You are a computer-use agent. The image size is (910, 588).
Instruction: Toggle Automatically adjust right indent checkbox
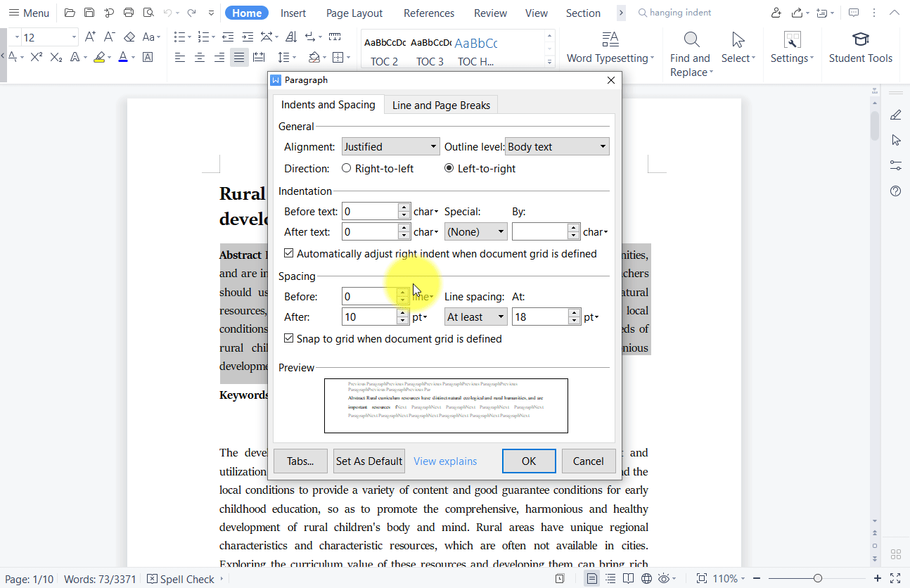point(288,253)
